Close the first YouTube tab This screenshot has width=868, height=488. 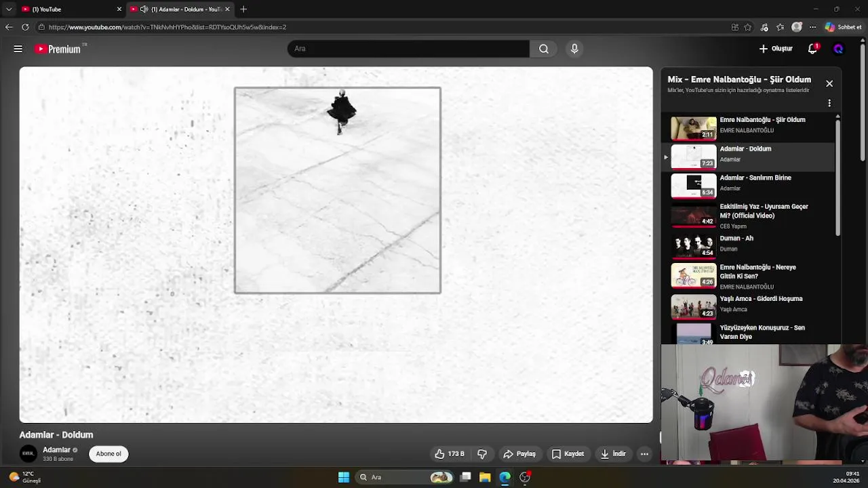(119, 9)
